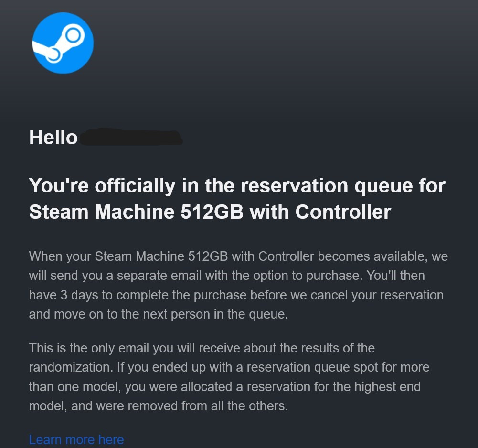Open the "Learn more here" link

click(76, 439)
